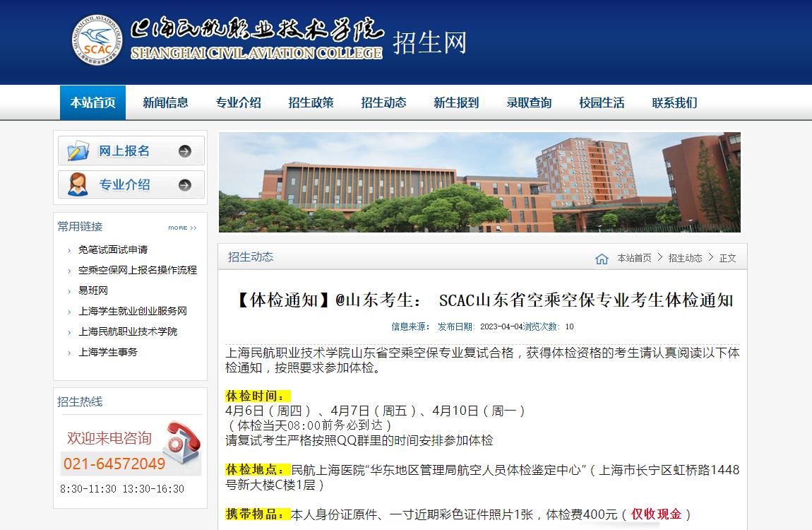Click the arrow icon on 专业介绍 sidebar button
Viewport: 812px width, 530px height.
[185, 185]
